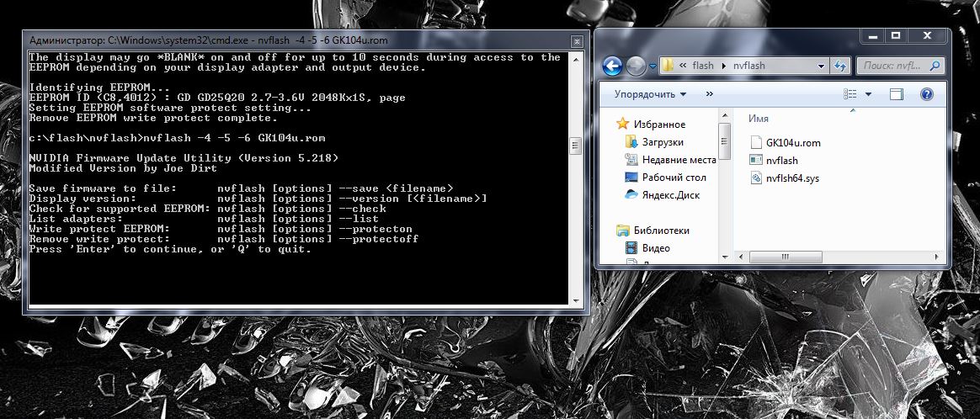This screenshot has height=419, width=980.
Task: Click the Видео filmstrip icon
Action: coord(631,248)
